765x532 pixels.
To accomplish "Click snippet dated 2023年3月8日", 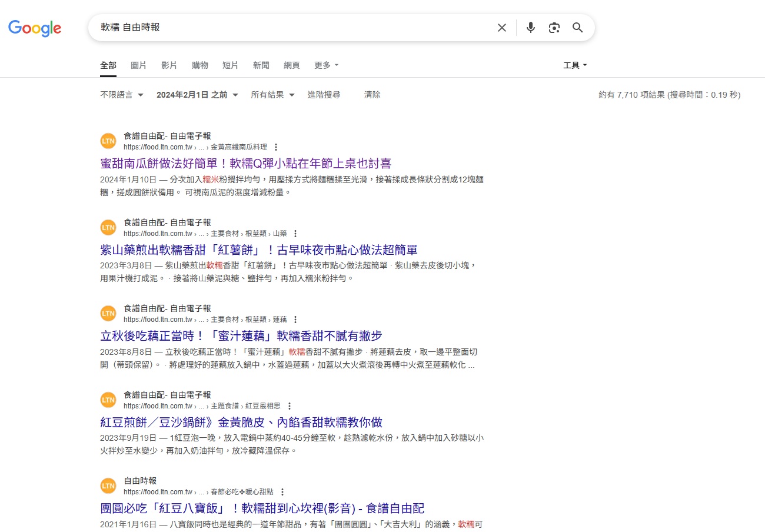I will pyautogui.click(x=288, y=272).
